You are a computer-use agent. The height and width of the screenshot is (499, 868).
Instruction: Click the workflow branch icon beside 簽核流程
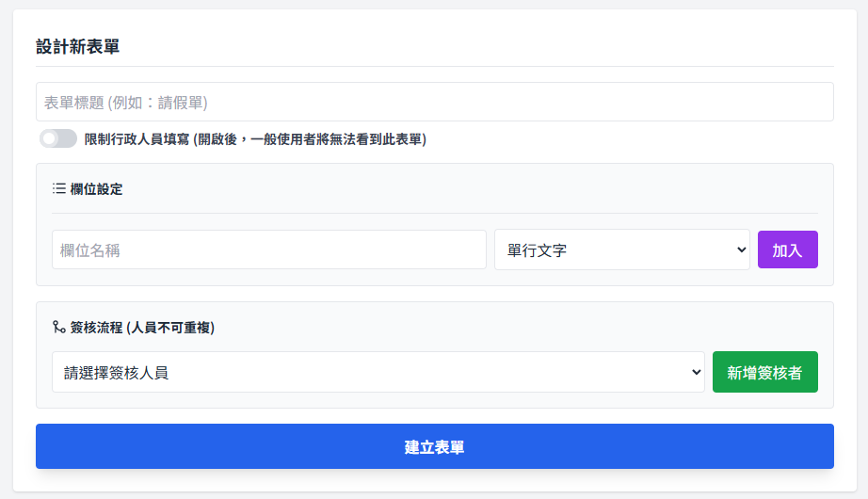click(58, 328)
